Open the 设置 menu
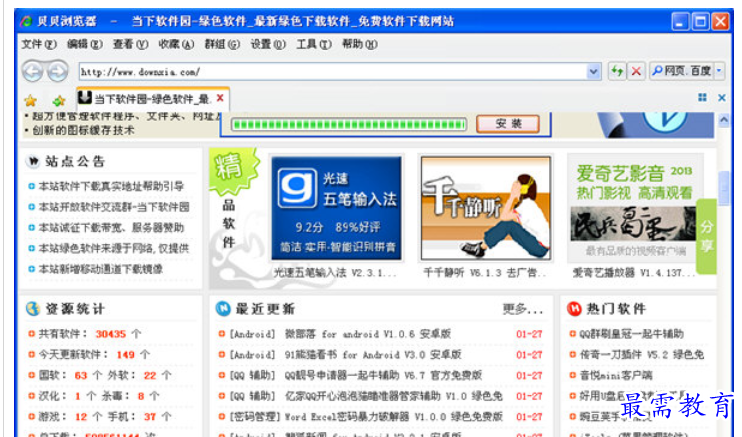742x437 pixels. (268, 45)
